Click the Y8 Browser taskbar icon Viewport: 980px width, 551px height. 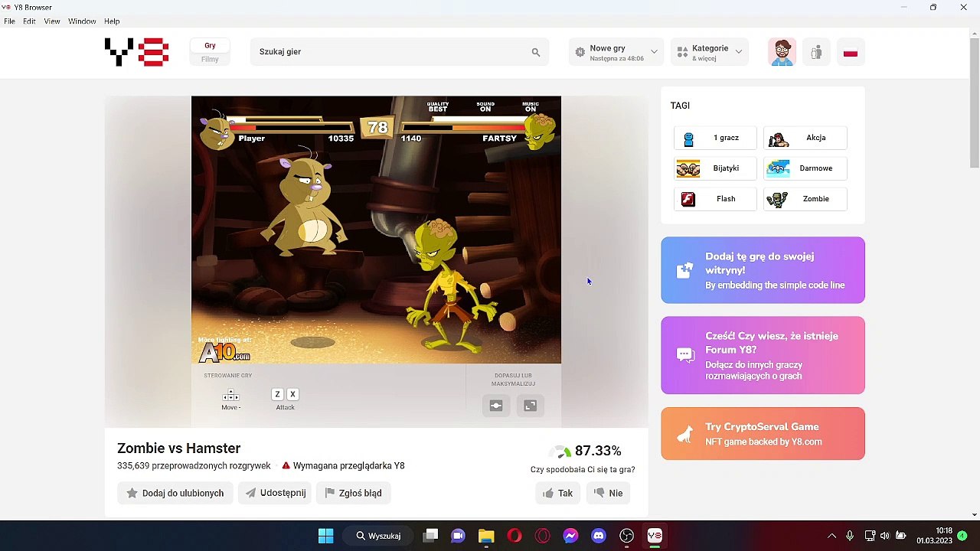click(655, 536)
